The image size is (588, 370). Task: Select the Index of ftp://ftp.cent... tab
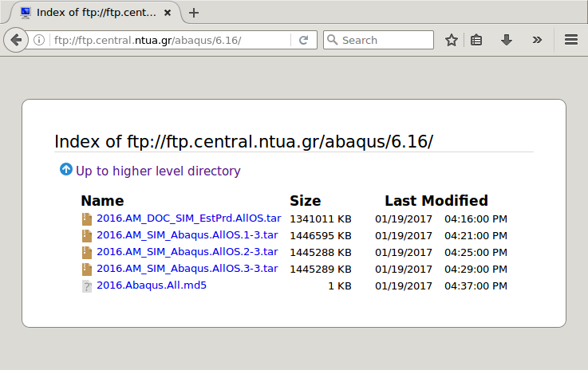(x=96, y=13)
